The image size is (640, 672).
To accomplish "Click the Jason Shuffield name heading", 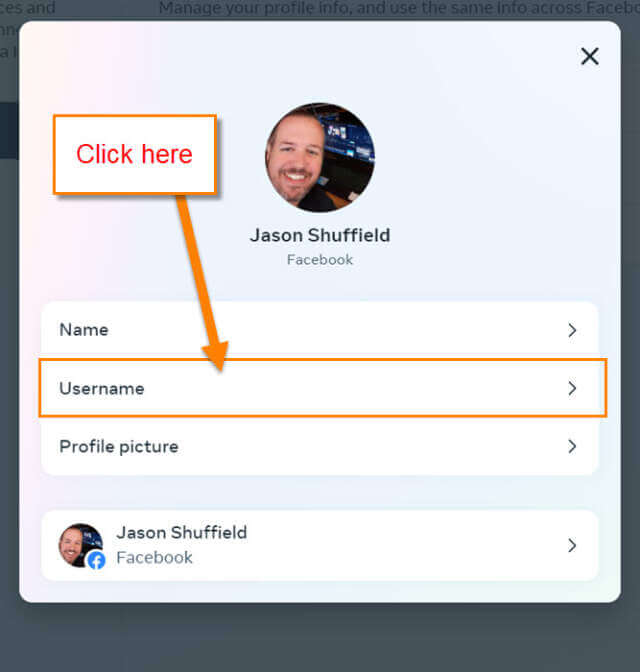I will click(x=320, y=235).
